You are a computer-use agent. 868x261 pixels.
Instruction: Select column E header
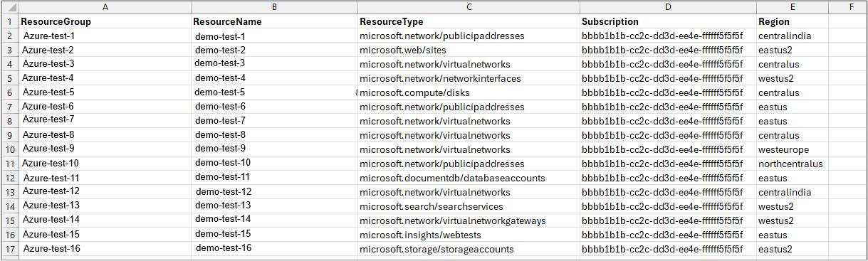(793, 7)
